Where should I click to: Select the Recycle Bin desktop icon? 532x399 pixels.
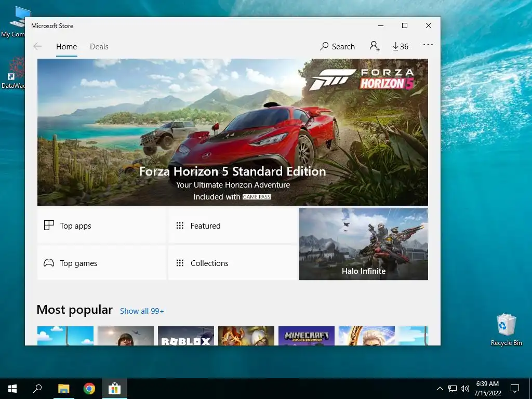click(506, 330)
